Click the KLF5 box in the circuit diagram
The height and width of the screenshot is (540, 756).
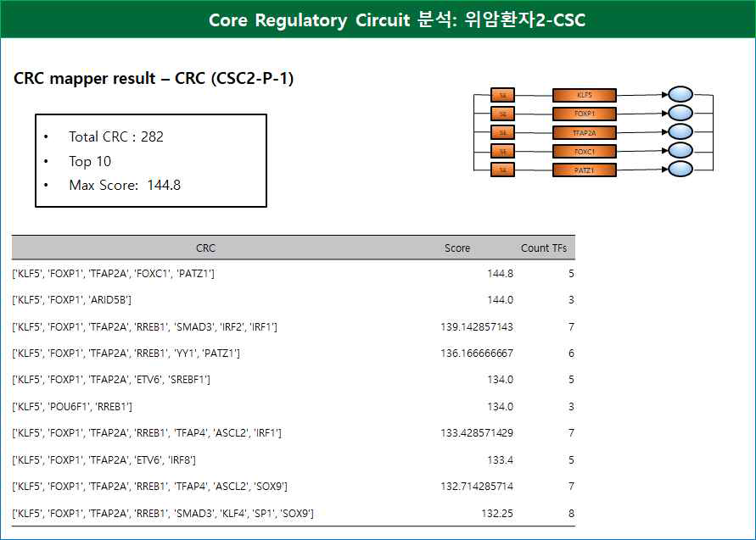[x=585, y=95]
